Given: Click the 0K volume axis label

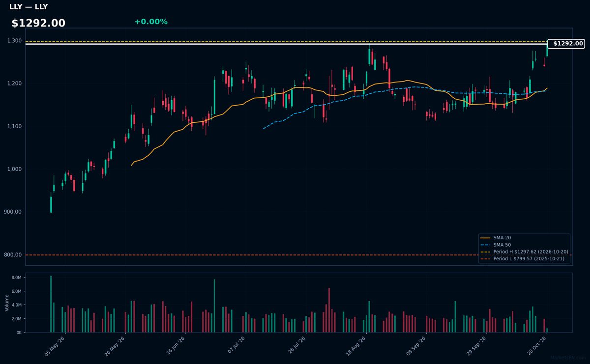Looking at the screenshot, I should (x=19, y=333).
